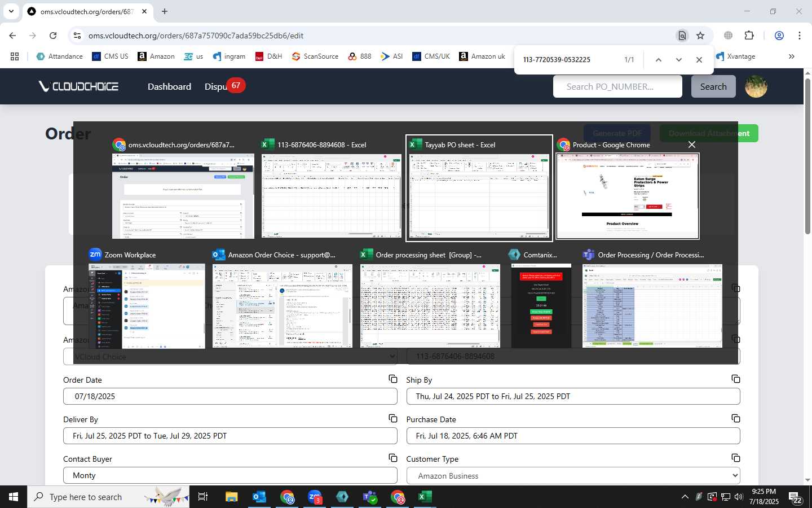Open Outlook from the taskbar

[x=259, y=497]
